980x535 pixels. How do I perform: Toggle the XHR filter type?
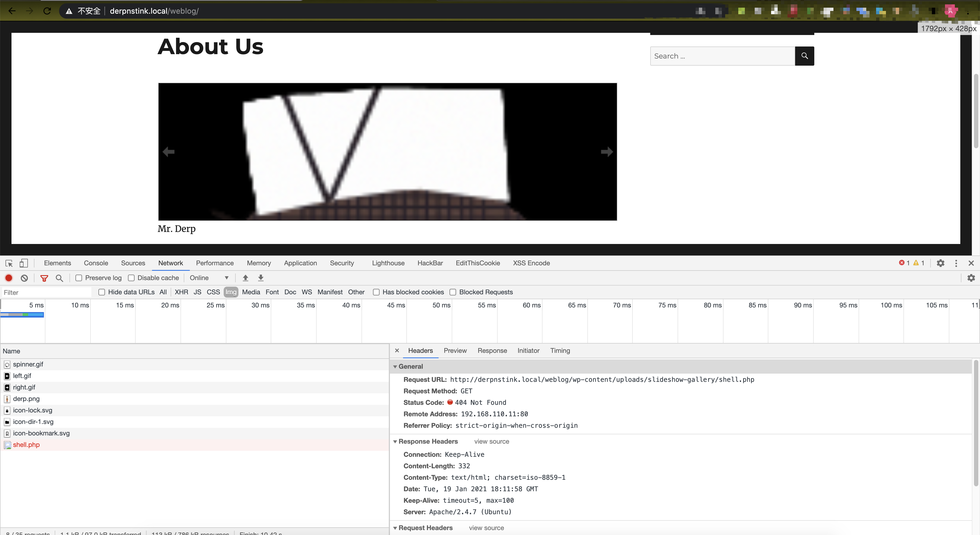tap(182, 292)
